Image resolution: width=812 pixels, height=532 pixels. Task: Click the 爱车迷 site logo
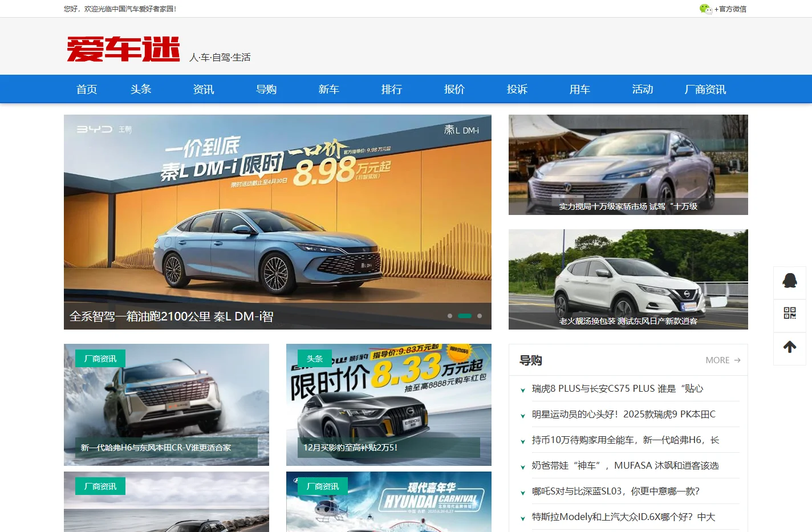[x=123, y=49]
